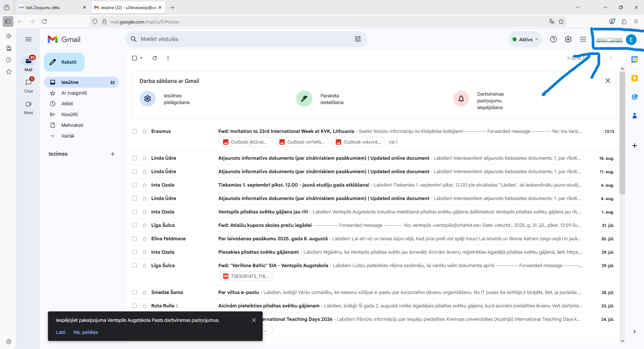Viewport: 644px width, 349px height.
Task: Open the Nosūtīti folder
Action: tap(69, 114)
